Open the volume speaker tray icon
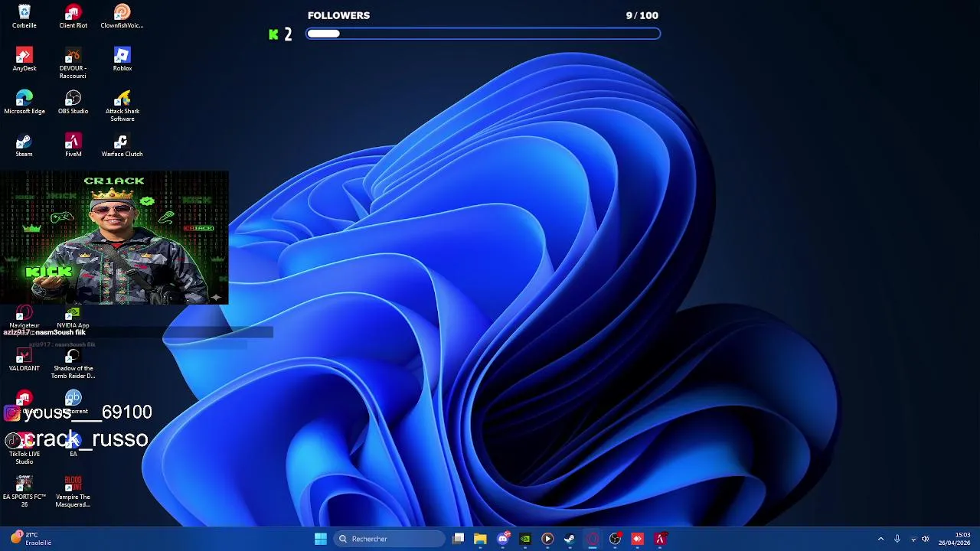Image resolution: width=980 pixels, height=551 pixels. pos(926,539)
